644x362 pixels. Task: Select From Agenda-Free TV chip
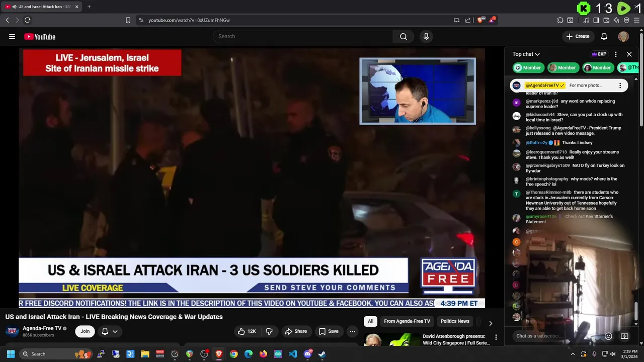point(407,321)
